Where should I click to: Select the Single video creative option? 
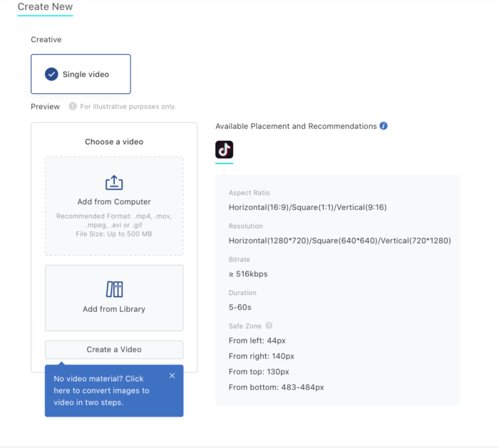coord(81,74)
